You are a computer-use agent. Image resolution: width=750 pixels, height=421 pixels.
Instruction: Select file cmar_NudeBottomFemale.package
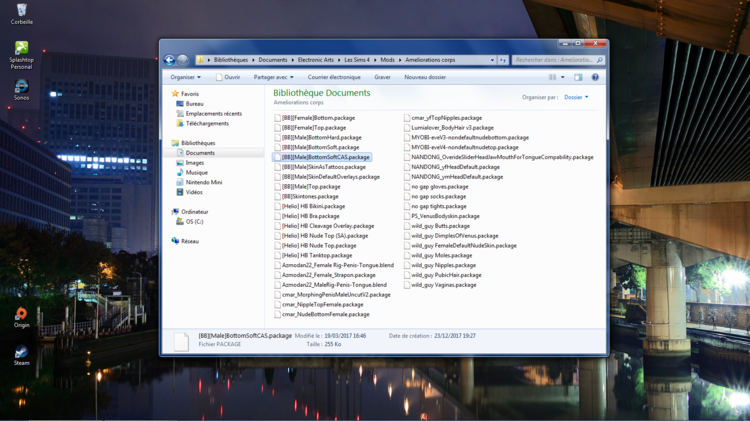point(321,314)
